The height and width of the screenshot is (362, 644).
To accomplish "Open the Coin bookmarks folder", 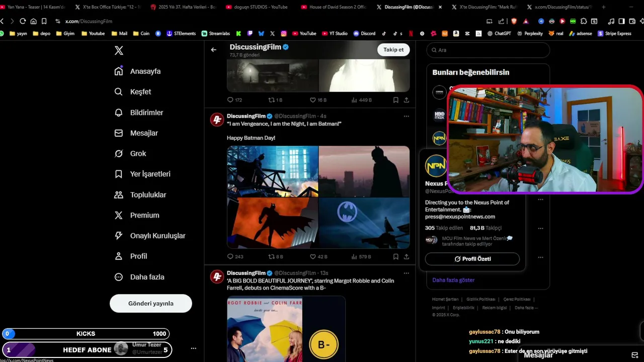I will pyautogui.click(x=141, y=34).
